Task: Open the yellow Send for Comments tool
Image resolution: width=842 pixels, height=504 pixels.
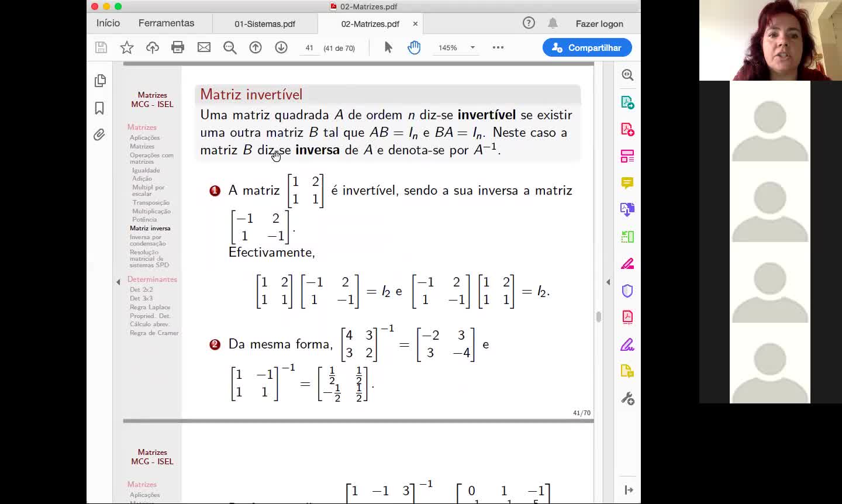Action: (627, 371)
